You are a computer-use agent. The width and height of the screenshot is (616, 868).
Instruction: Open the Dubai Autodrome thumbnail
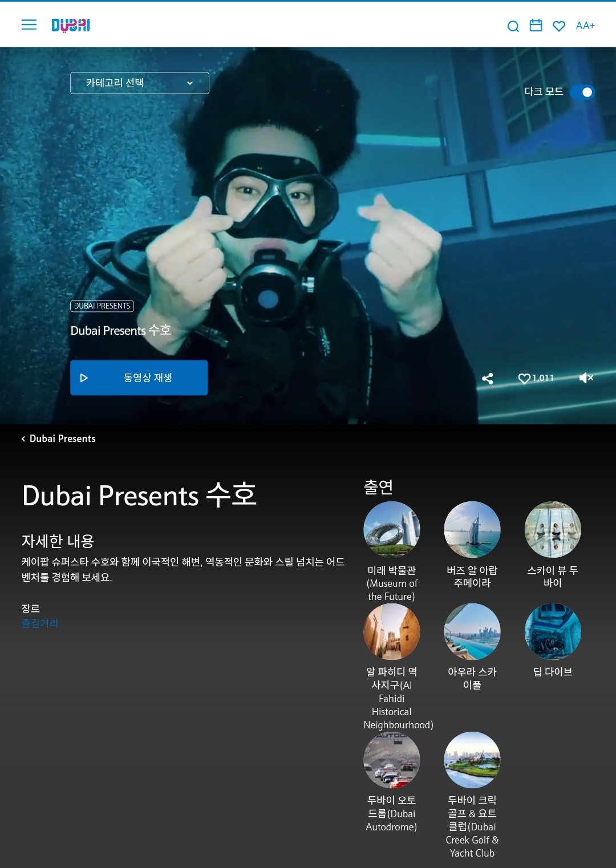click(x=392, y=760)
